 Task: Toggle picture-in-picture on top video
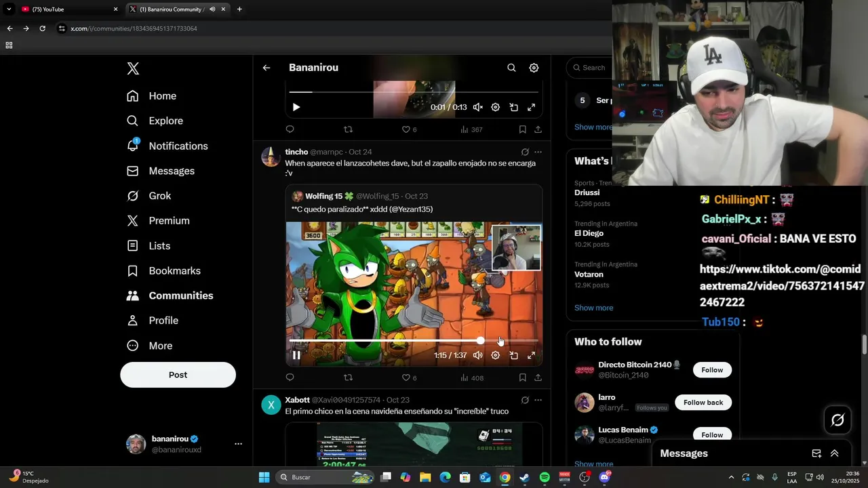coord(513,107)
